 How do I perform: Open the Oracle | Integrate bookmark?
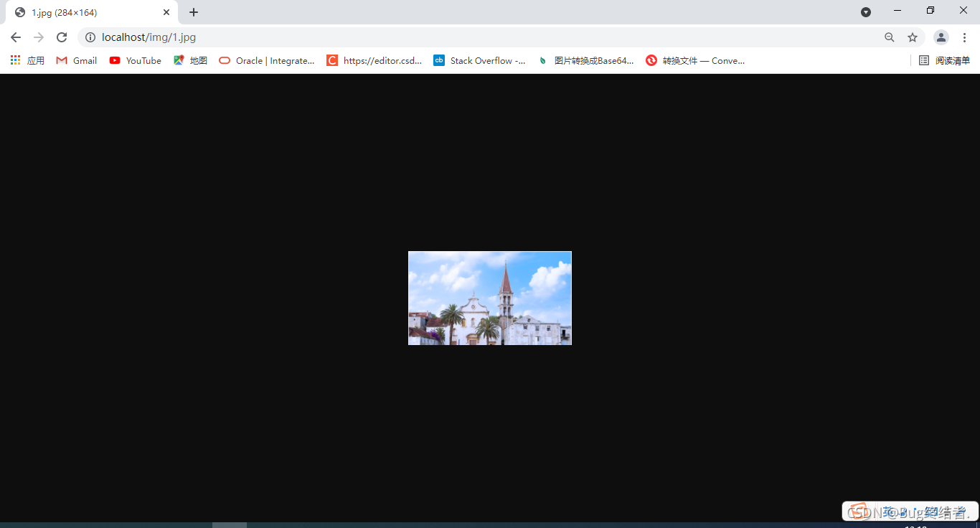[267, 61]
